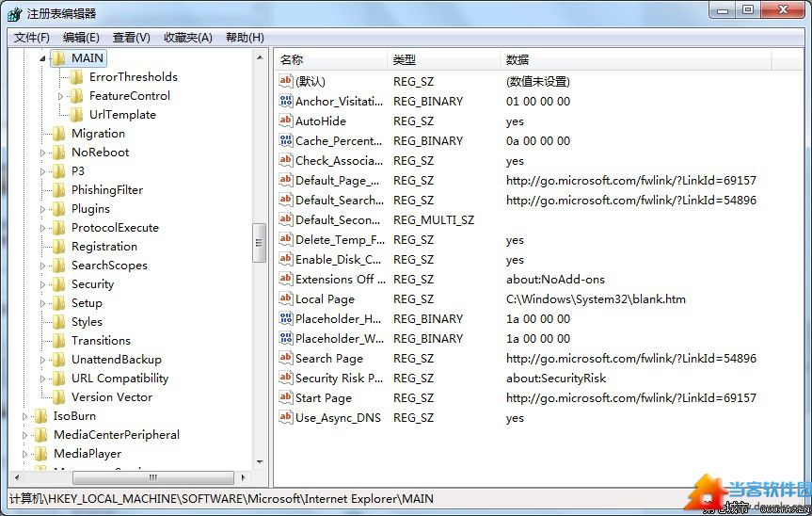Select the Registration key

point(104,247)
